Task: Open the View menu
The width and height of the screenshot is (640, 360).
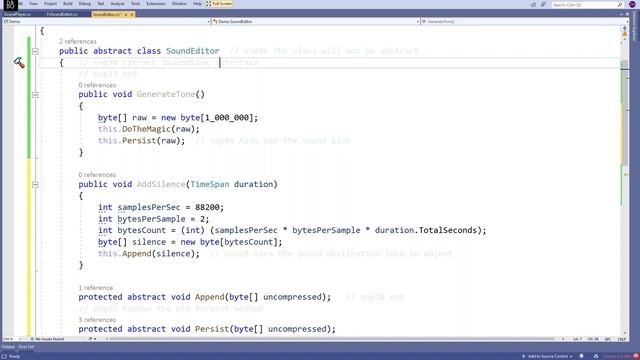Action: click(x=33, y=4)
